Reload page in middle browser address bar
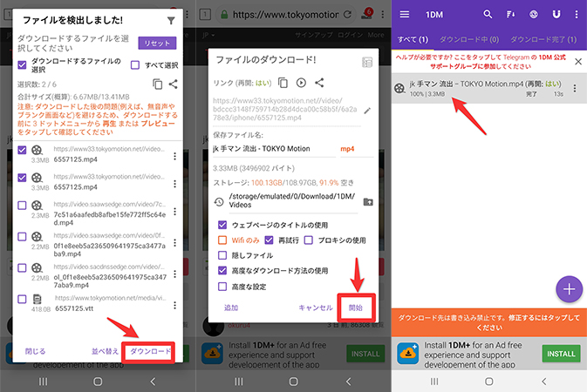Screen dimensions: 587x392 pos(347,14)
